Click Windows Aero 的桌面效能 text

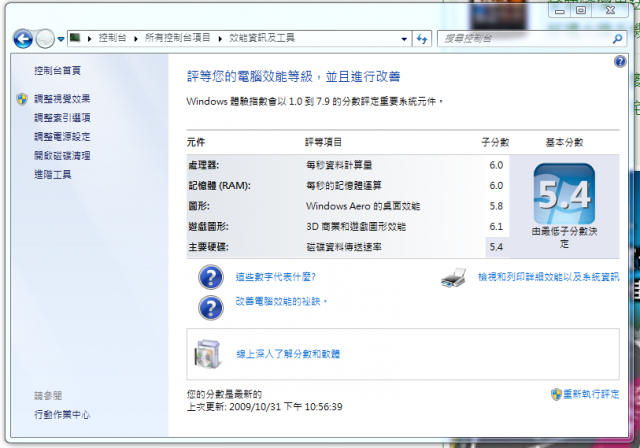(363, 206)
